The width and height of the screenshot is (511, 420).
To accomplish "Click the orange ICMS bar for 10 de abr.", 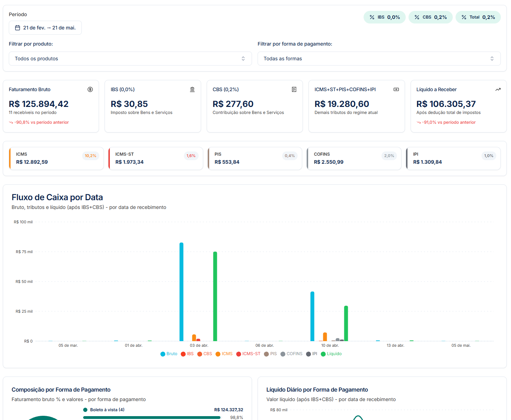I will pos(325,337).
